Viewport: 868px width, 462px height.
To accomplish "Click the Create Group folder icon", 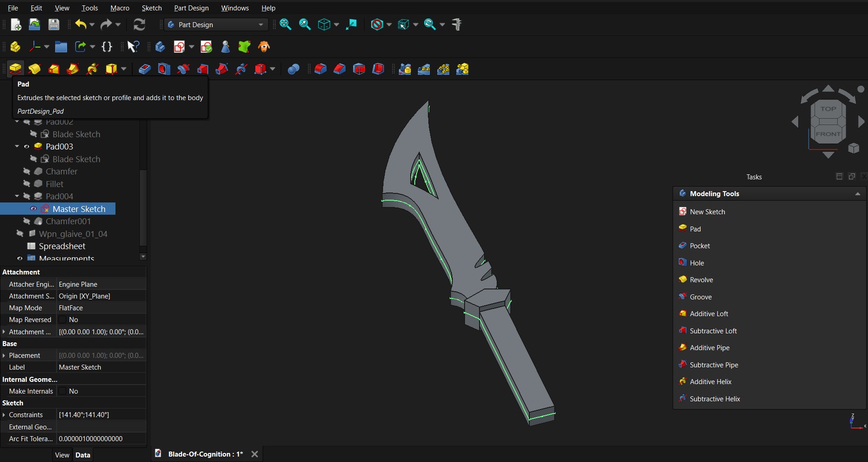I will [x=61, y=47].
